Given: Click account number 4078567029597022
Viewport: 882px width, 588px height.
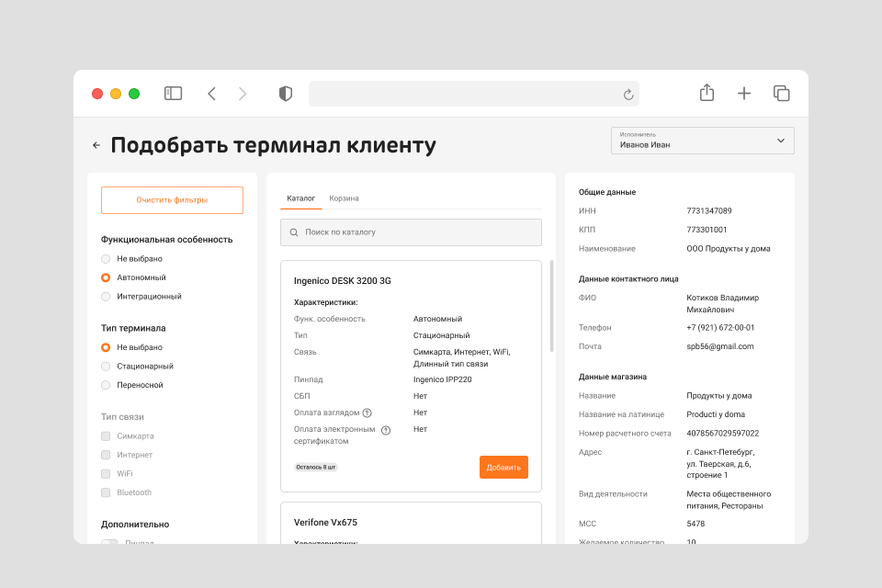Looking at the screenshot, I should coord(723,434).
